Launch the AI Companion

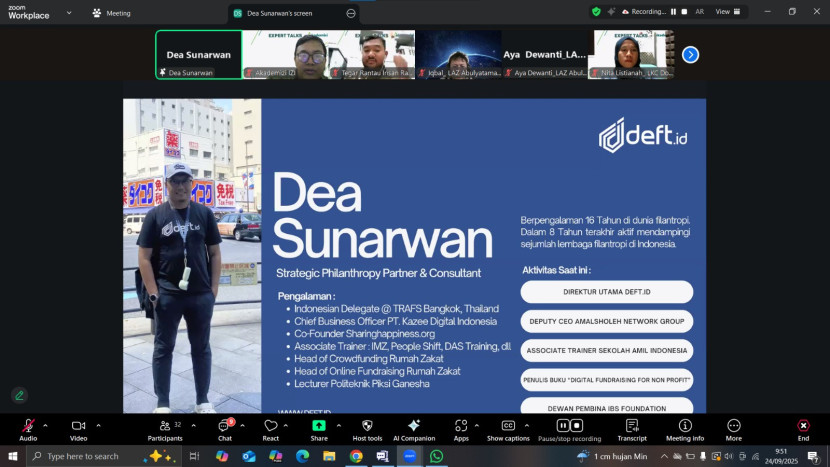tap(414, 427)
